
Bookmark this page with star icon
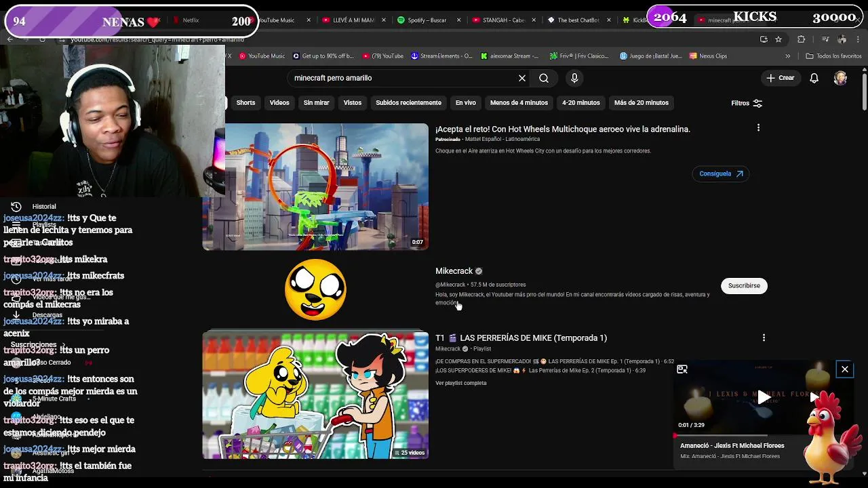point(778,39)
